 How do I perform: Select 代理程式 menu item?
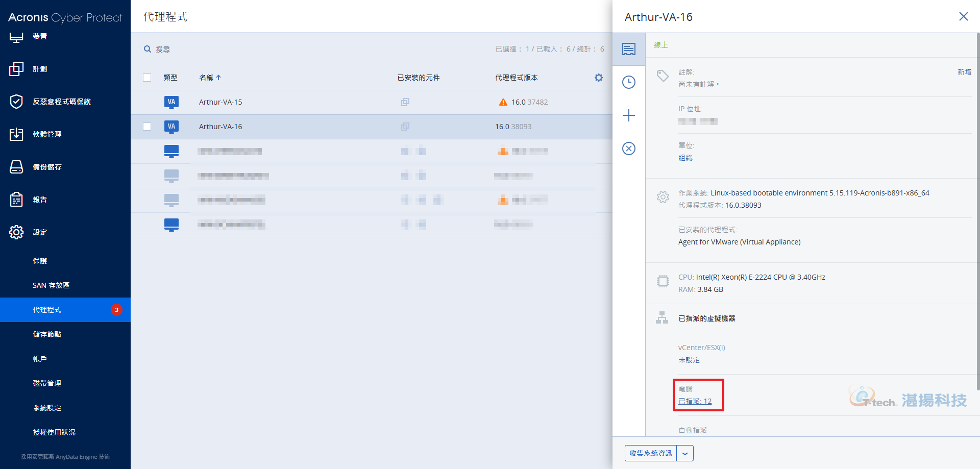click(x=65, y=310)
